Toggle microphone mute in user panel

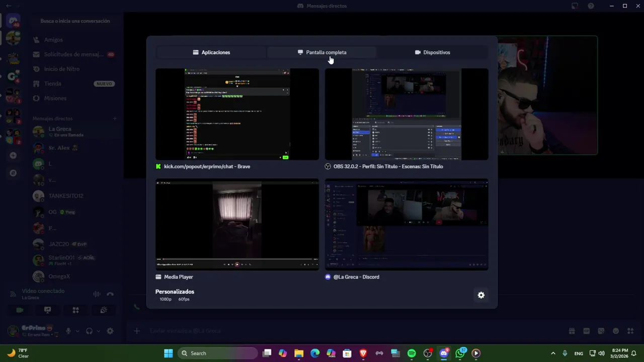[68, 331]
